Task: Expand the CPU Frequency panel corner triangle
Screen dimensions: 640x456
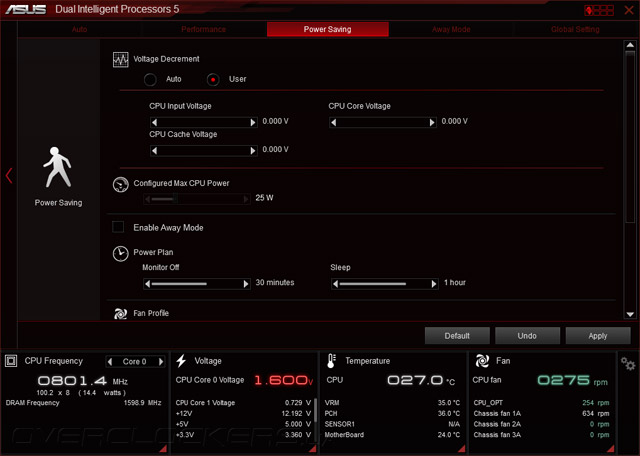Action: [163, 449]
